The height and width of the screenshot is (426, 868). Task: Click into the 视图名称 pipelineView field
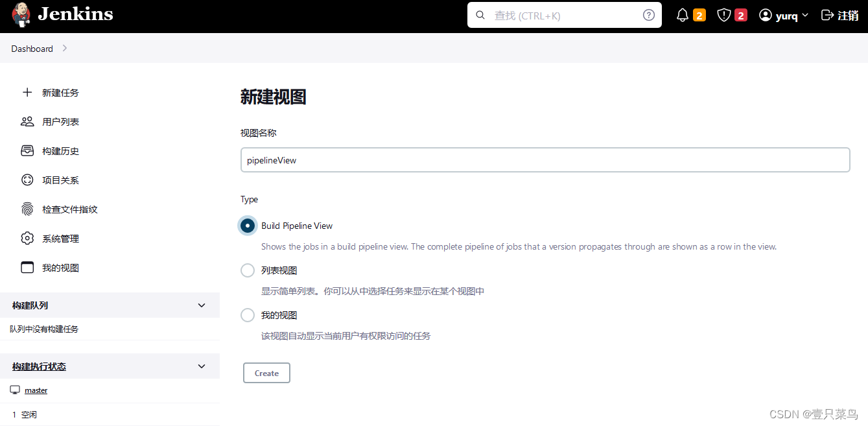[545, 160]
